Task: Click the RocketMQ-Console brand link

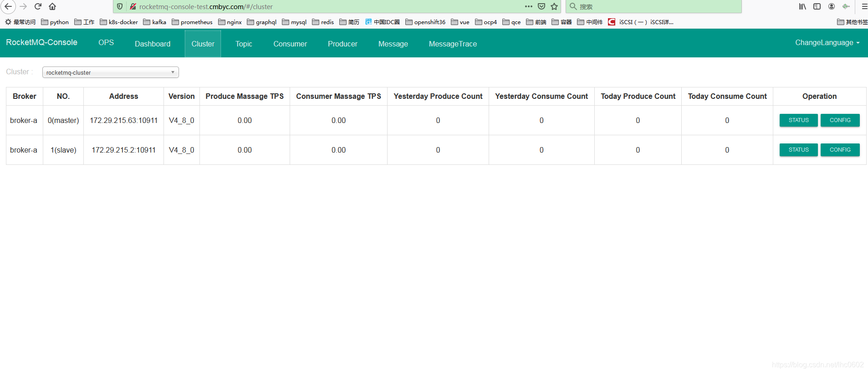Action: pyautogui.click(x=41, y=42)
